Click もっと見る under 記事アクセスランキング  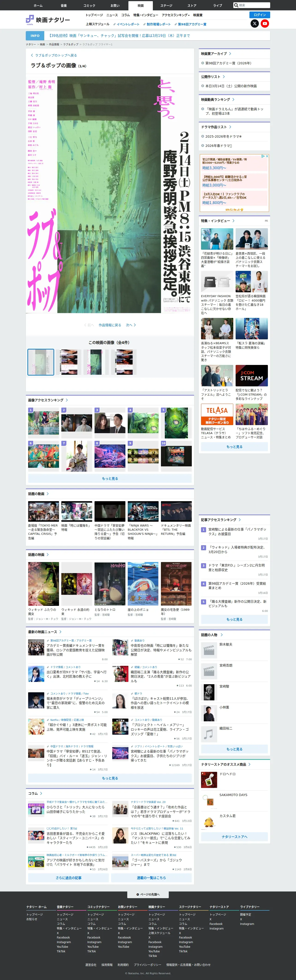(234, 619)
